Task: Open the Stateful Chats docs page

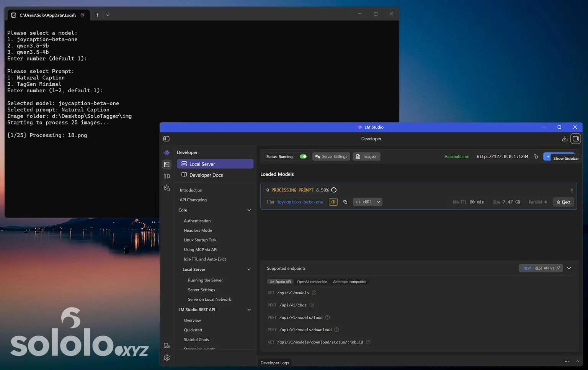Action: click(x=196, y=340)
